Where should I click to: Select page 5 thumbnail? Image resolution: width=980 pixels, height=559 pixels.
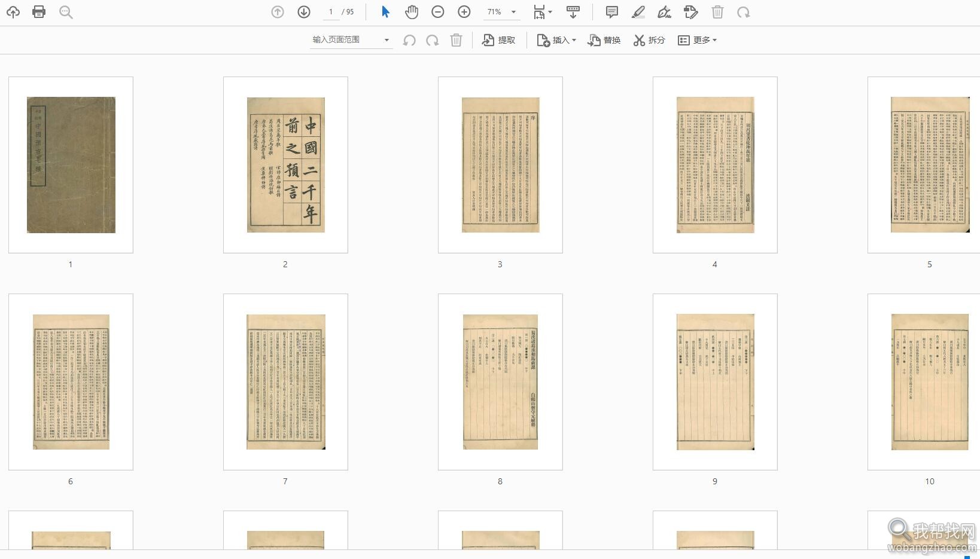click(924, 165)
